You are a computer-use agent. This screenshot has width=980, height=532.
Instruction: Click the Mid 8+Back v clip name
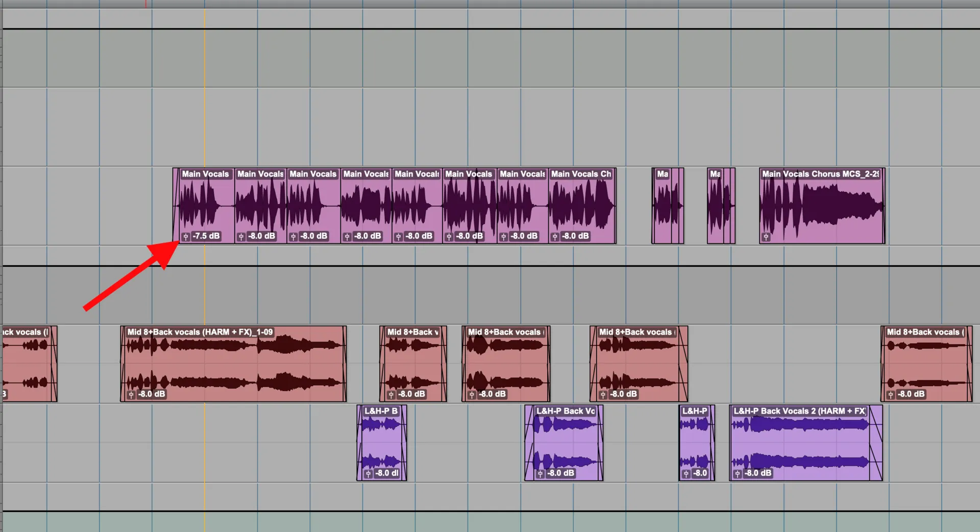412,332
